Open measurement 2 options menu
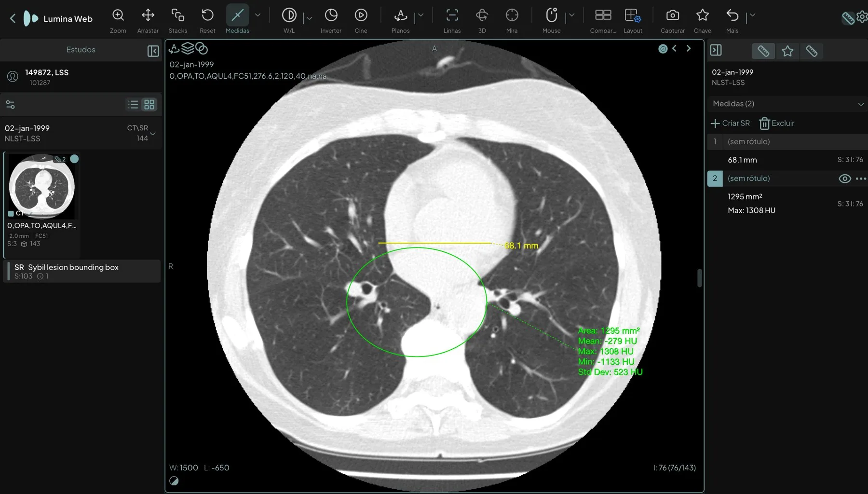 [861, 178]
